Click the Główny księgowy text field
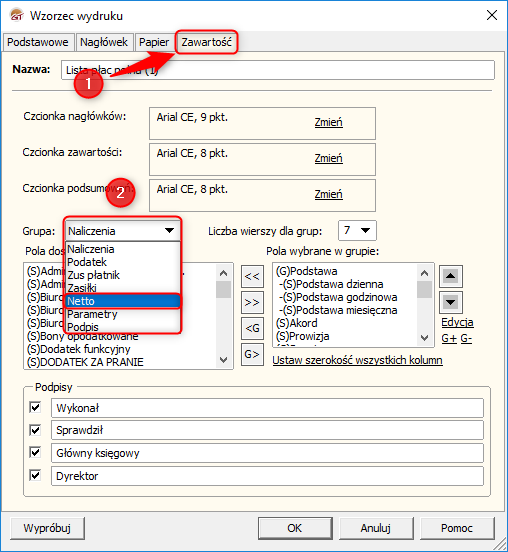 (x=267, y=453)
